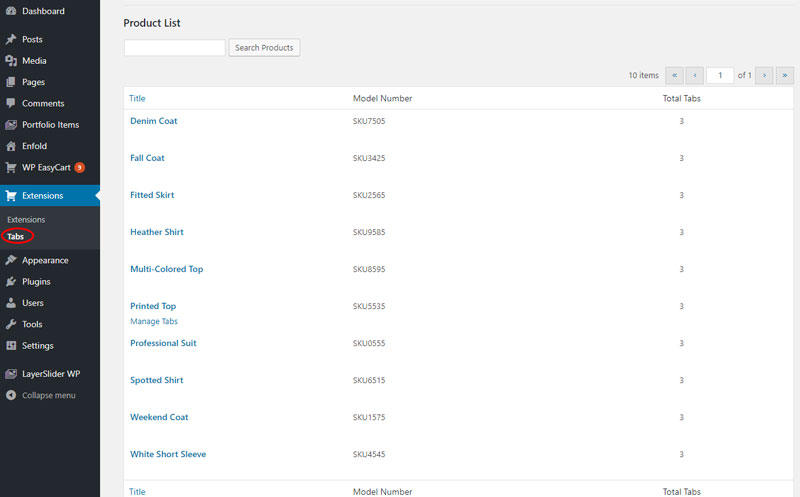Click the top Total Tabs column header
Viewport: 800px width, 497px height.
coord(682,98)
